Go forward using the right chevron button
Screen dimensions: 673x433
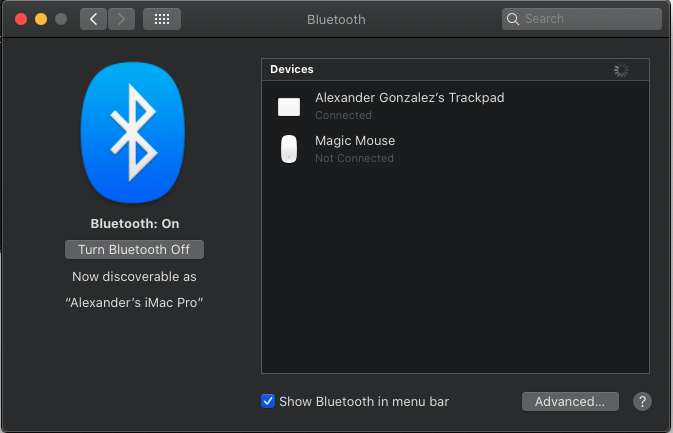click(121, 19)
